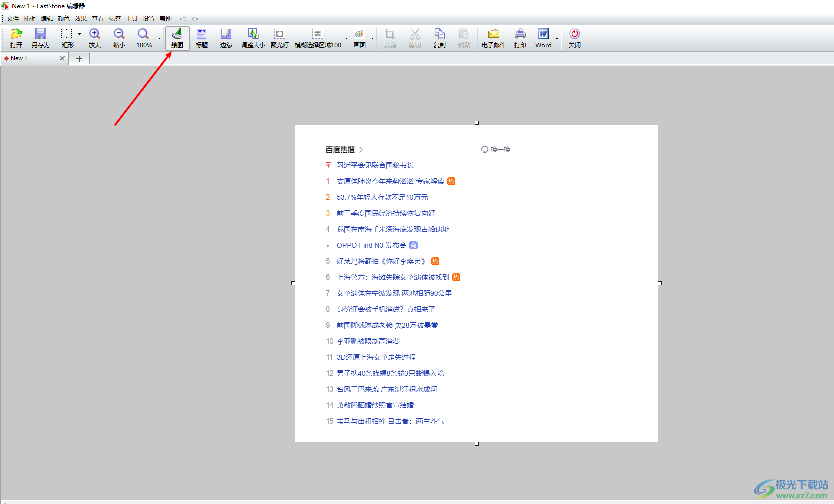The width and height of the screenshot is (834, 504).
Task: Click text 李亚鹏被限制高消费
Action: [368, 341]
